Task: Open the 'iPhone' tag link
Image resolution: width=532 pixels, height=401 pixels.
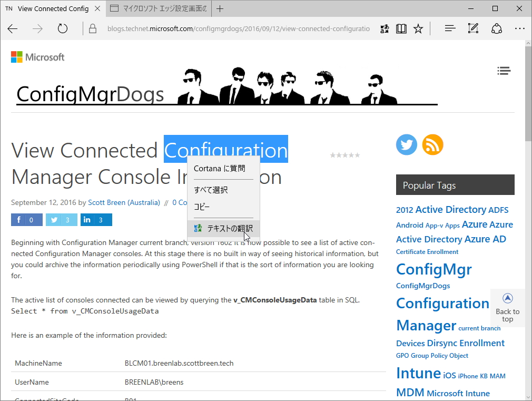Action: coord(468,376)
